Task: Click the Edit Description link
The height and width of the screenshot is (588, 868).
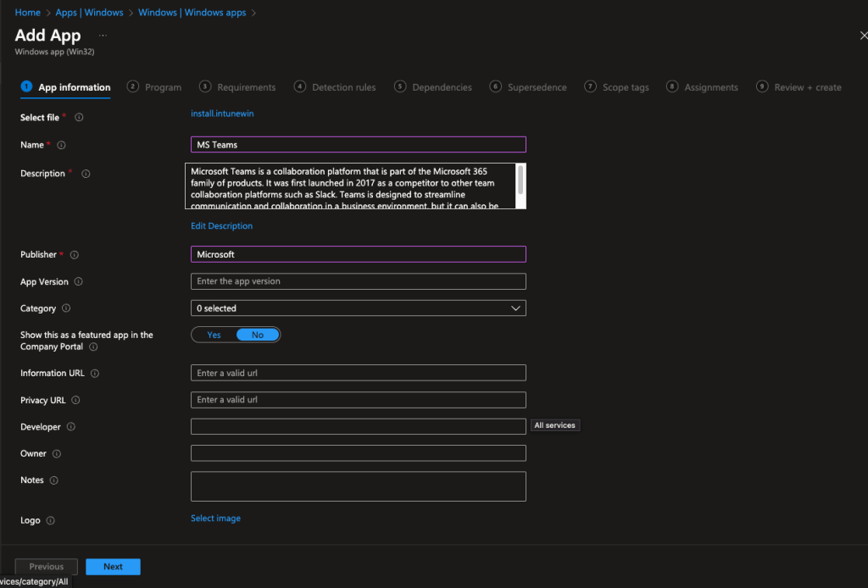Action: [221, 226]
